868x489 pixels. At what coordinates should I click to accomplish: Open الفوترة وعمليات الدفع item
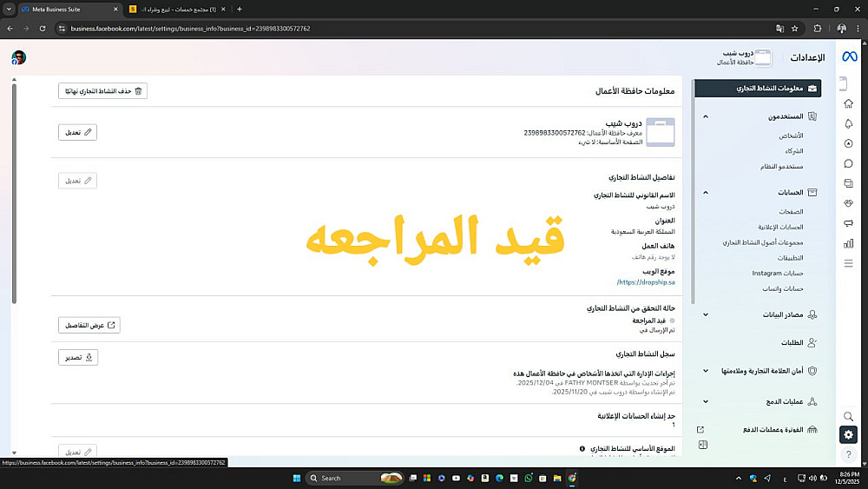coord(773,430)
